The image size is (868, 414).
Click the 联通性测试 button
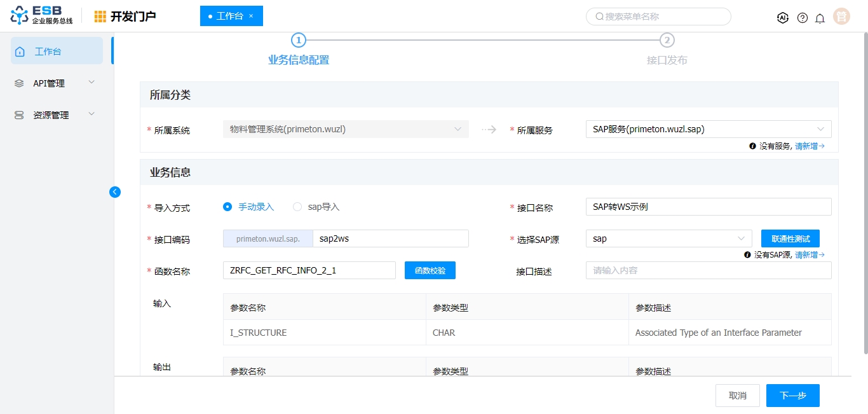[790, 238]
